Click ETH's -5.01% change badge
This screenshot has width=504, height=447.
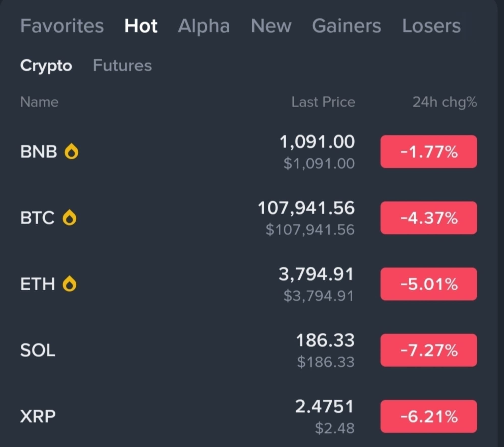[429, 284]
